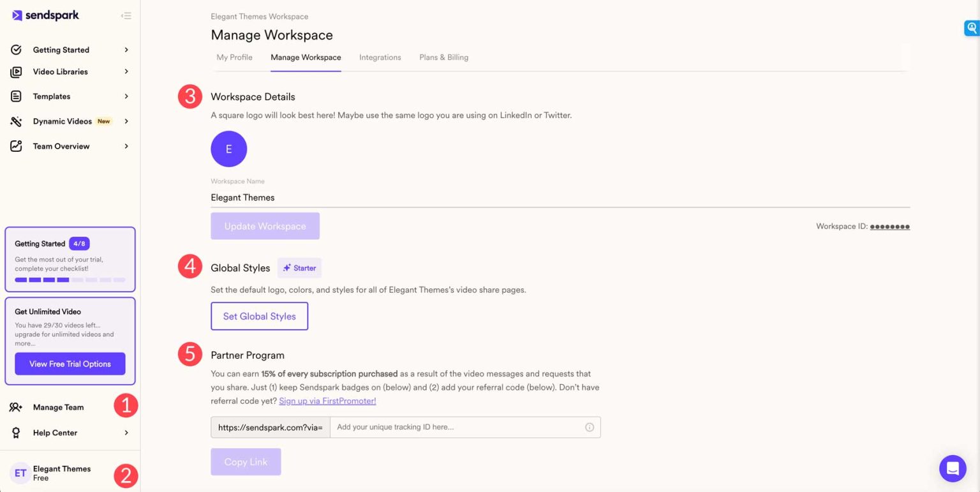
Task: Click the blue magnifier icon at top right
Action: [x=971, y=28]
